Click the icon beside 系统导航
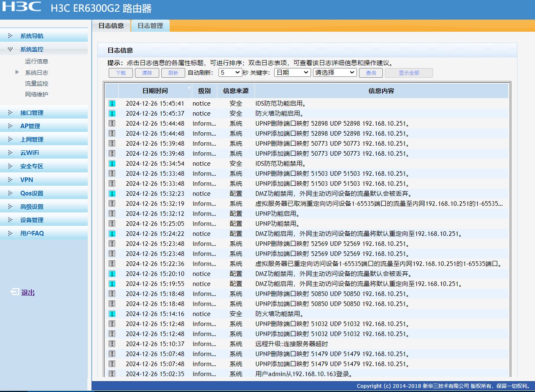 (x=10, y=36)
